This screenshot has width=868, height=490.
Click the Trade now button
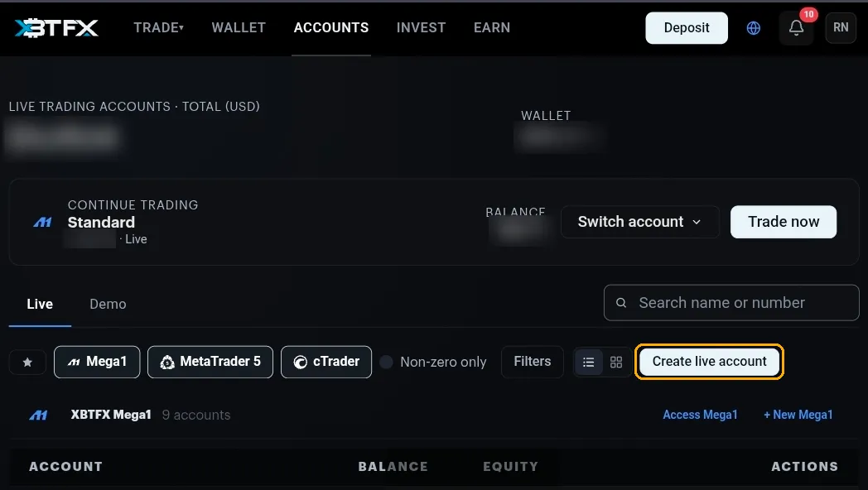pos(784,222)
